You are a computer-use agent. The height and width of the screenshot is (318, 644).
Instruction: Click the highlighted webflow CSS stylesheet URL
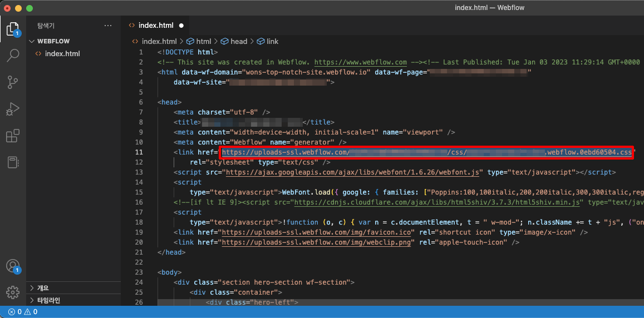427,152
